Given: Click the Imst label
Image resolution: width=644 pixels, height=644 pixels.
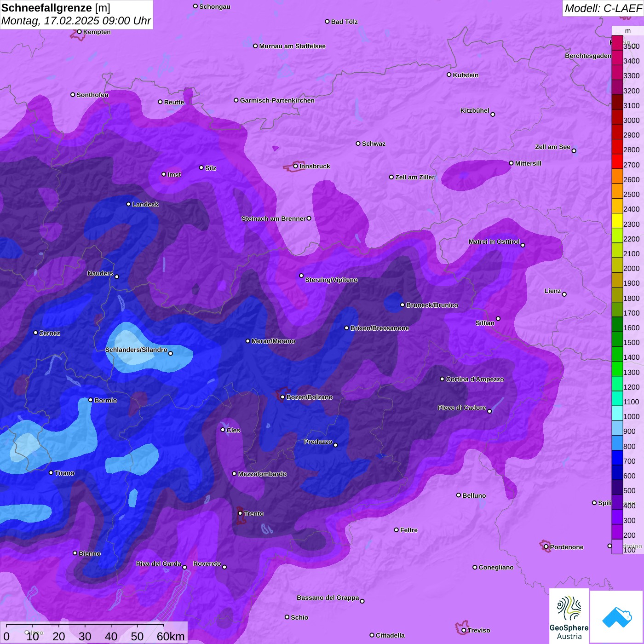Looking at the screenshot, I should point(174,174).
